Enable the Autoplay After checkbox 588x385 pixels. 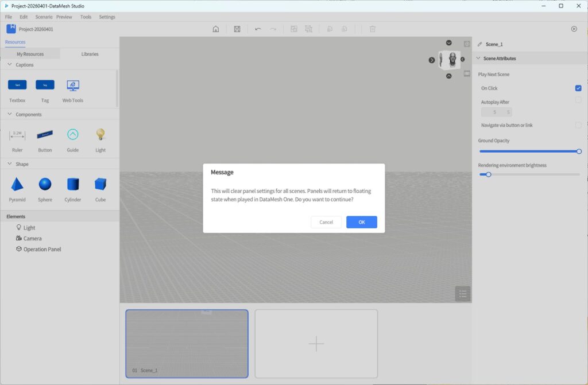(x=578, y=100)
